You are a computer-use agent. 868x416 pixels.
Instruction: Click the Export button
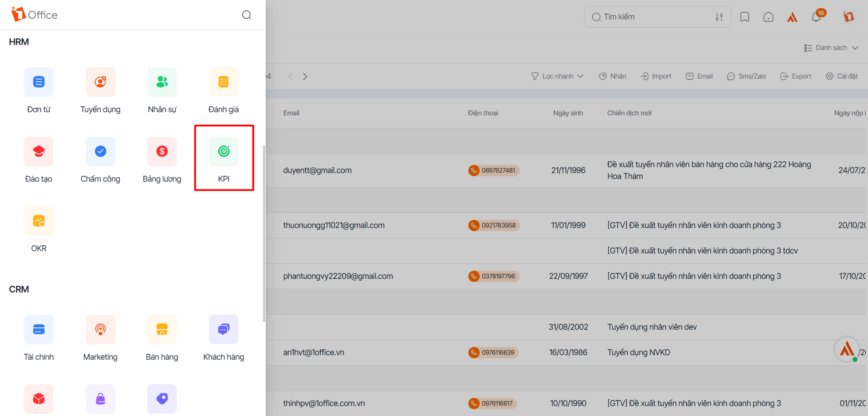(796, 76)
